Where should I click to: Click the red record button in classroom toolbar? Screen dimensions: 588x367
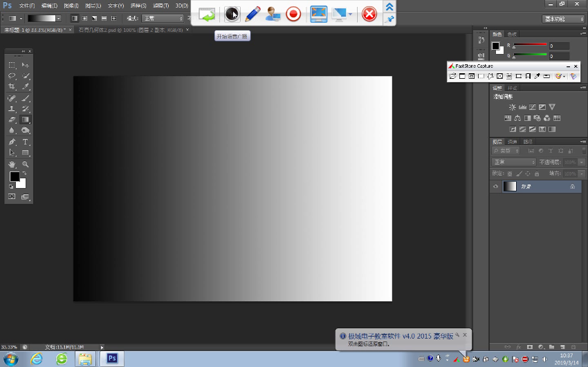click(293, 15)
